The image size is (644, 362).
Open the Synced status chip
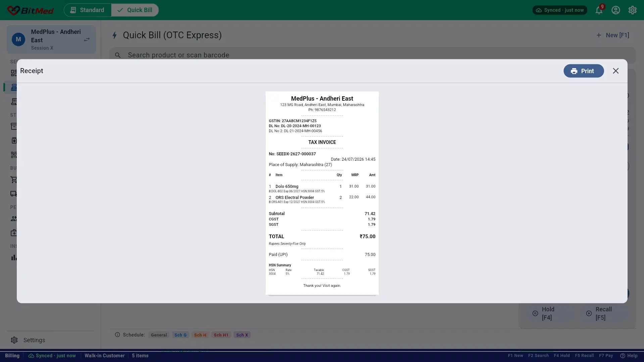(x=560, y=10)
